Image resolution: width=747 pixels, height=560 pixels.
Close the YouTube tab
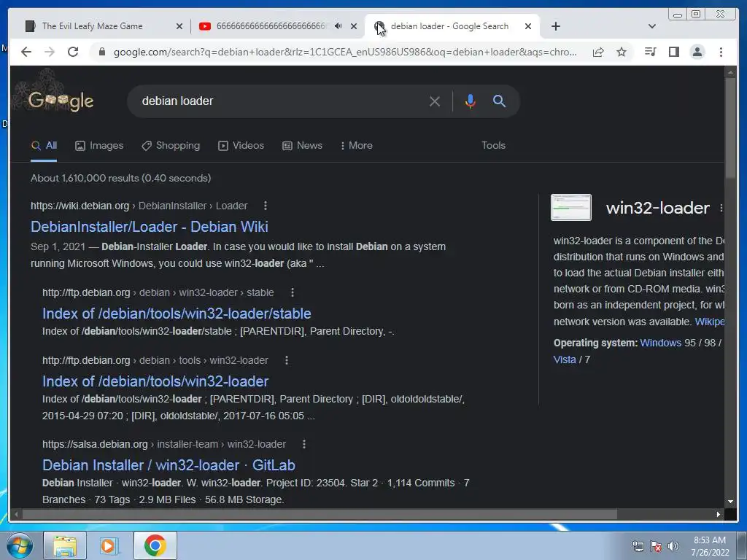coord(354,26)
